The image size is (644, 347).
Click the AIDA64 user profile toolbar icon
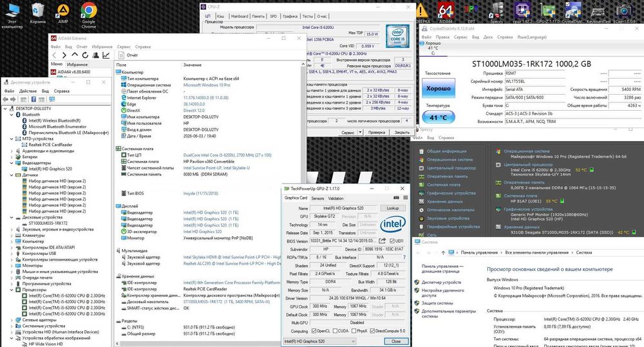point(96,55)
